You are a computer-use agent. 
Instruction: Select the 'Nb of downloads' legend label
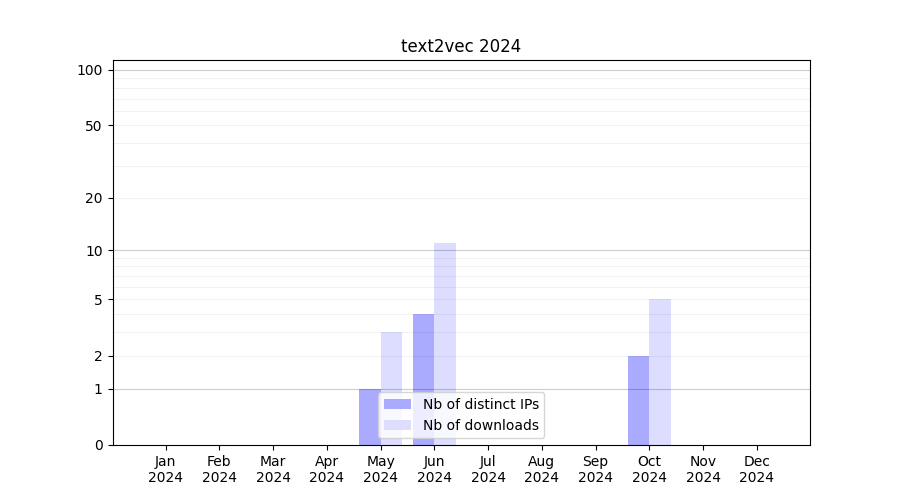(480, 425)
